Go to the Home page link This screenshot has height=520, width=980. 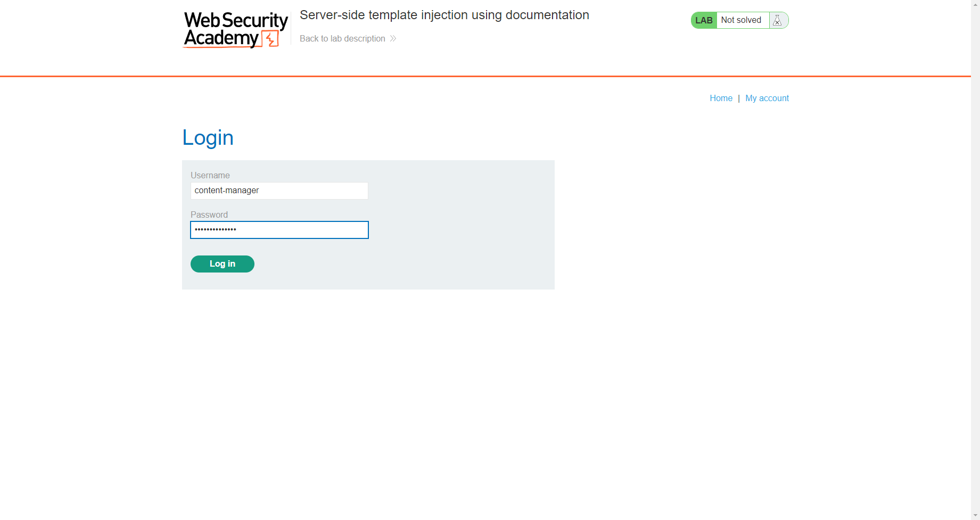pyautogui.click(x=721, y=98)
